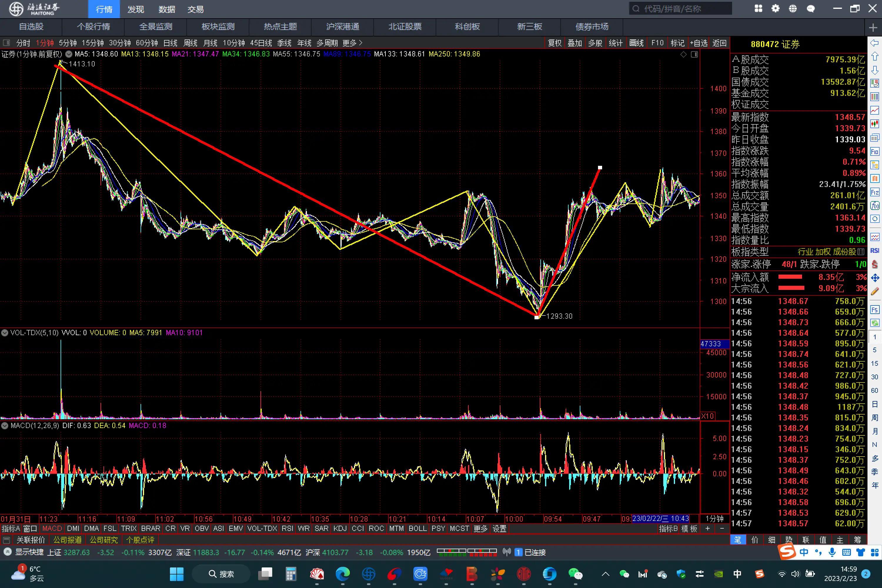
Task: Toggle the small panel box above price axis
Action: (694, 54)
